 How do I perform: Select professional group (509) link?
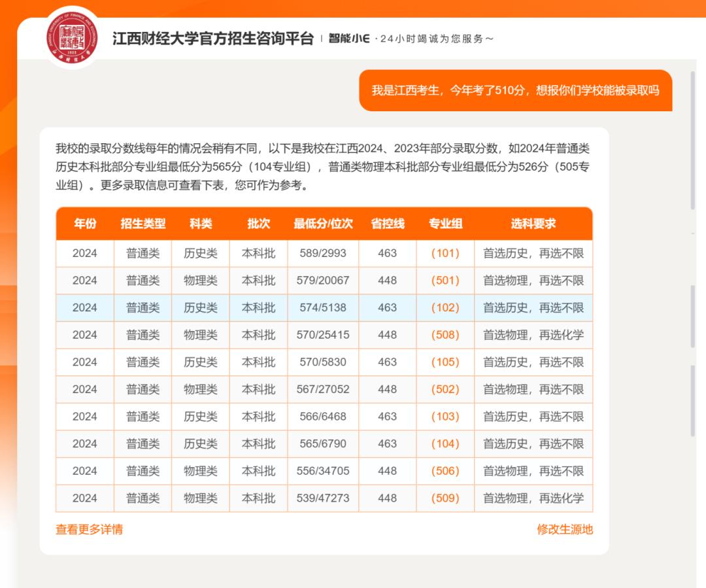coord(445,498)
